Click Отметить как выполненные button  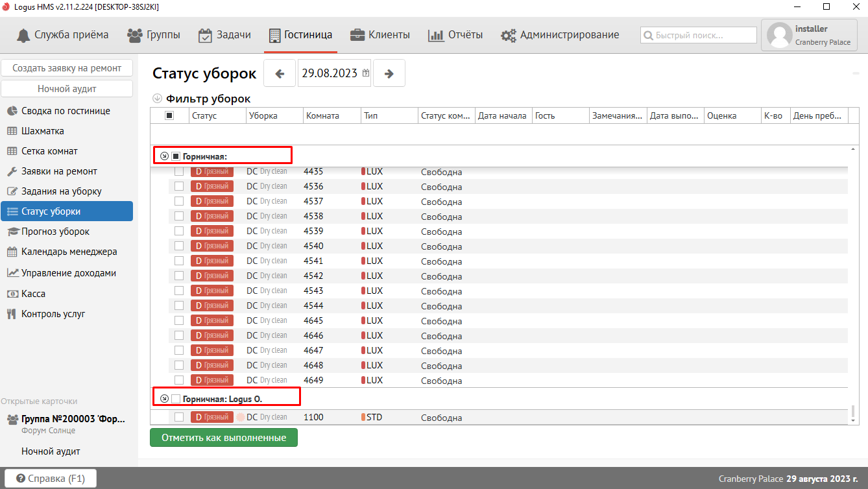point(224,438)
